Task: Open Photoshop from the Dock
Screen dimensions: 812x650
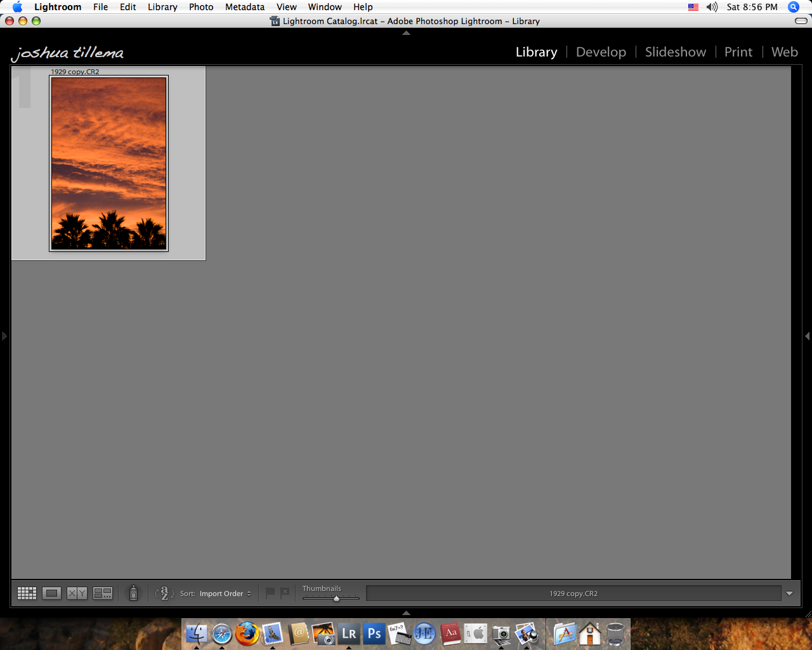Action: click(374, 633)
